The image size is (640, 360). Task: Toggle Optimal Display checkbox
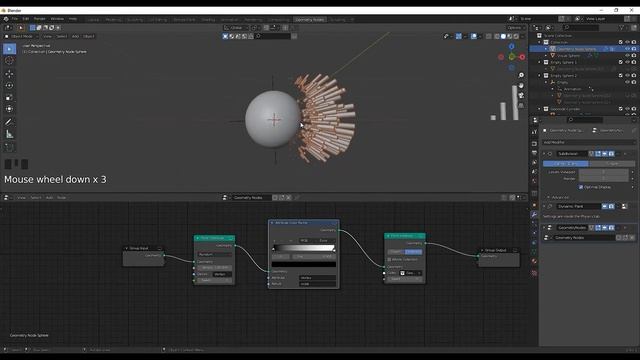tap(581, 187)
